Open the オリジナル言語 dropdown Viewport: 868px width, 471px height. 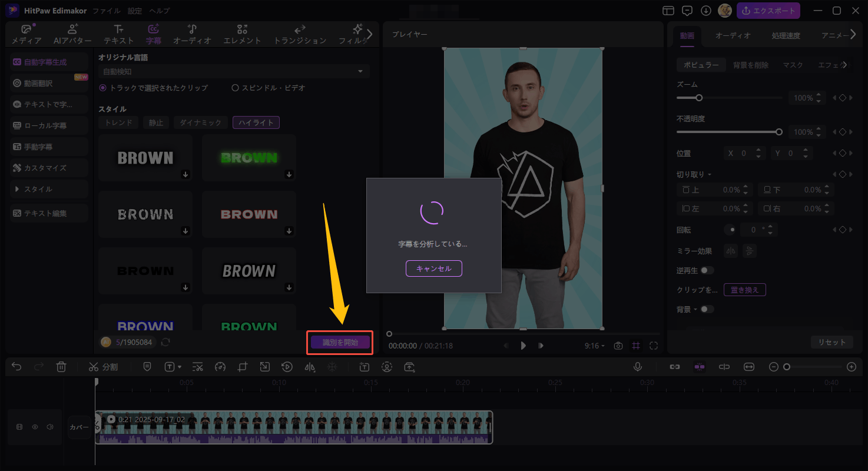coord(234,72)
